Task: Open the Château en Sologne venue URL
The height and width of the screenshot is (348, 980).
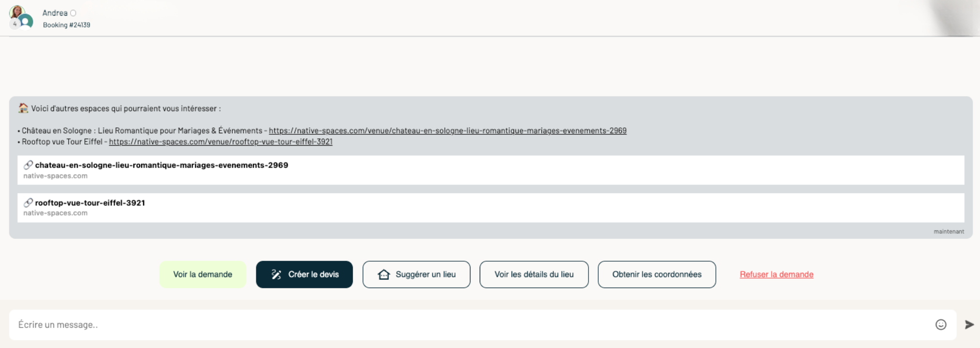Action: (x=447, y=131)
